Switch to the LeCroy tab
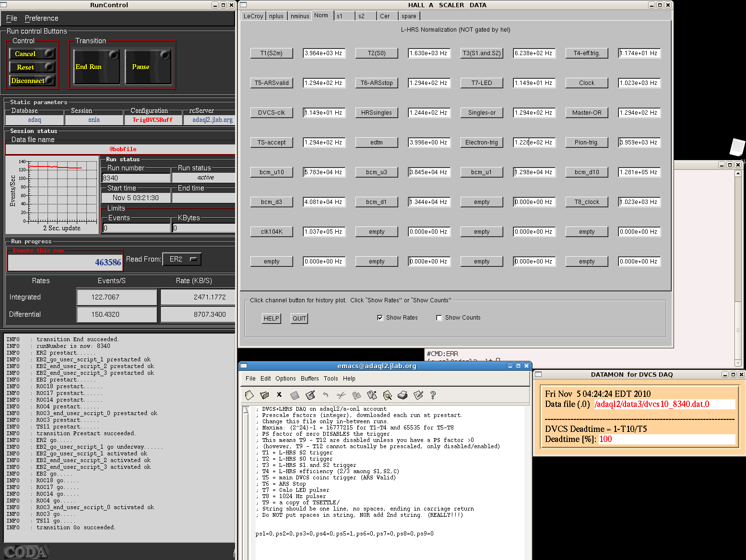Image resolution: width=746 pixels, height=560 pixels. 253,16
